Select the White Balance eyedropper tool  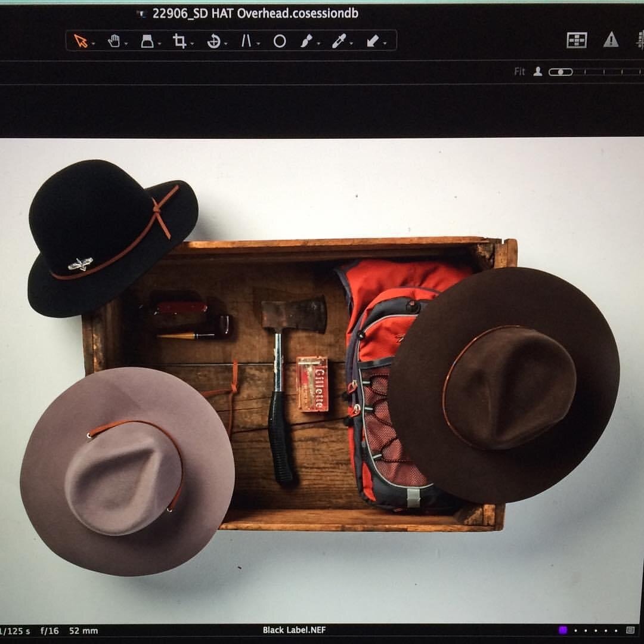339,41
